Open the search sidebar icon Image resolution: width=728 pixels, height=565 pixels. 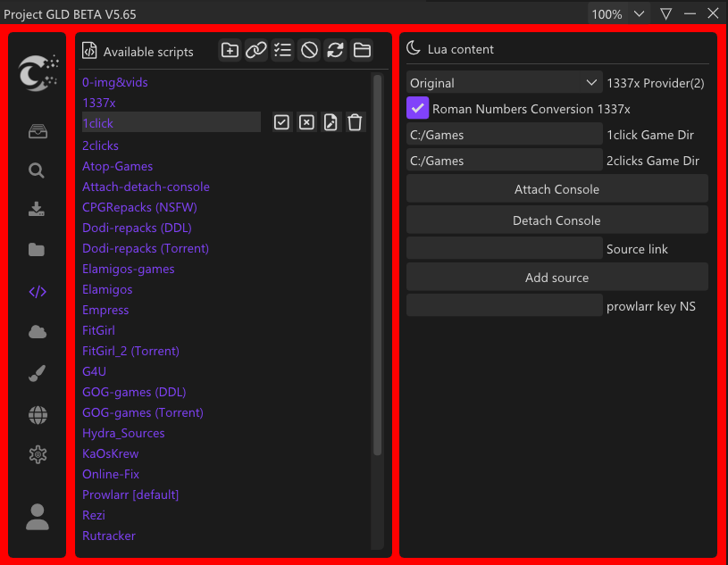37,170
